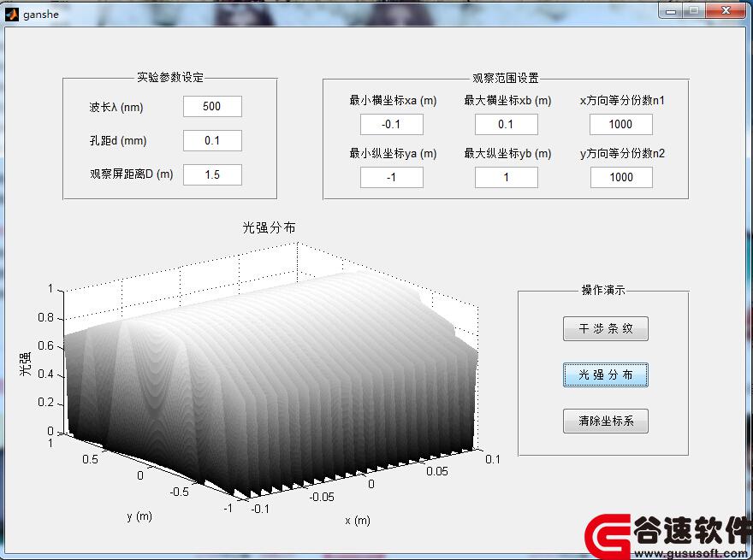This screenshot has width=753, height=560.
Task: Click the 最大横坐标xb (m) label
Action: point(507,100)
